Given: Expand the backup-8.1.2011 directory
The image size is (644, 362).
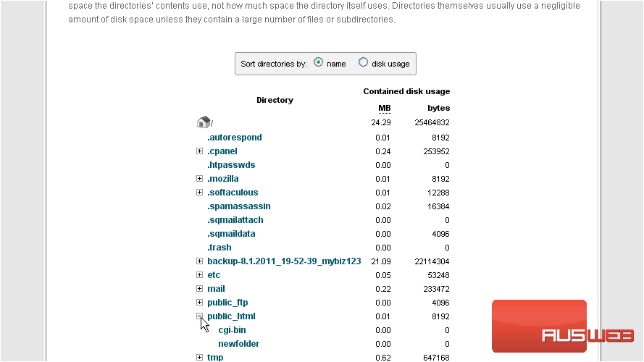Looking at the screenshot, I should coord(200,261).
